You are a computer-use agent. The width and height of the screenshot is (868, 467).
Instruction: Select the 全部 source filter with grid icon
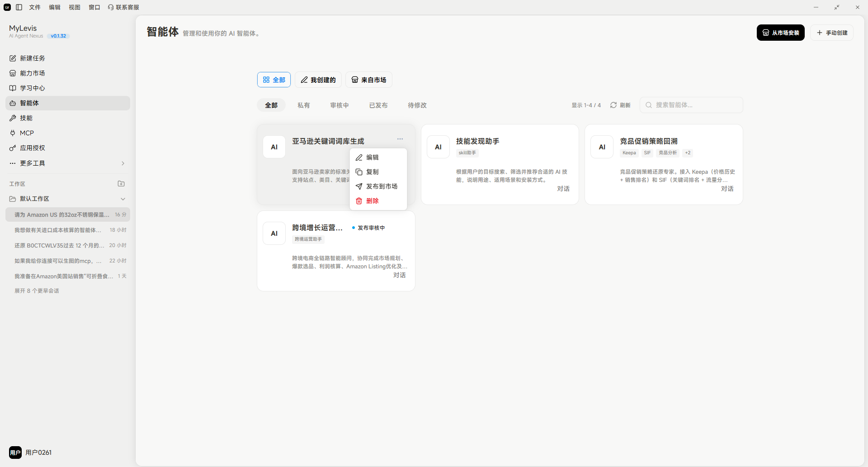coord(274,80)
